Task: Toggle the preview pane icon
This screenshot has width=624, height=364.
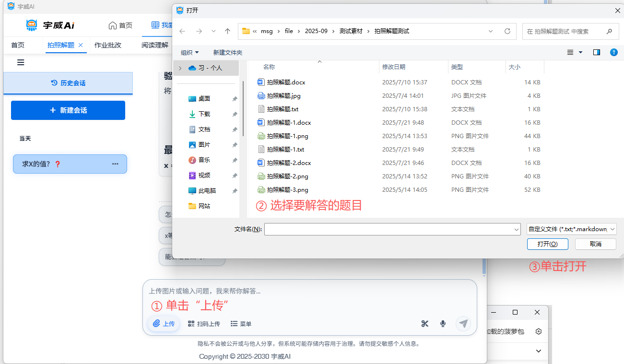Action: pos(596,52)
